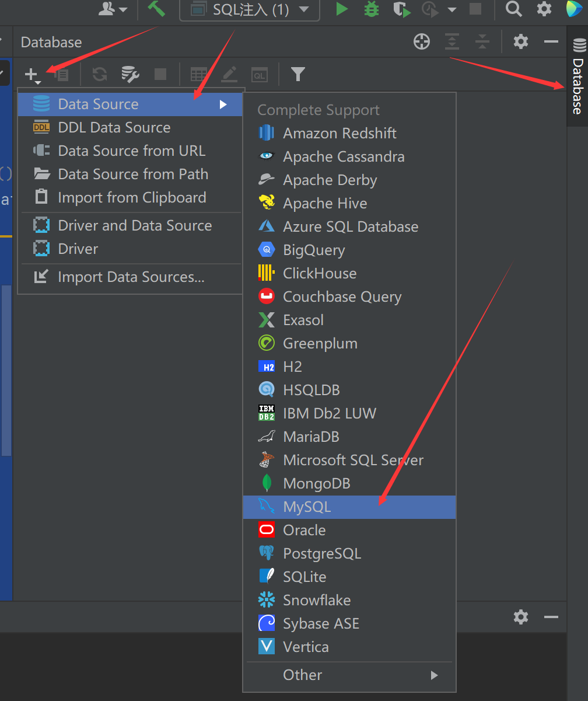Choose MongoDB data source

(x=349, y=484)
